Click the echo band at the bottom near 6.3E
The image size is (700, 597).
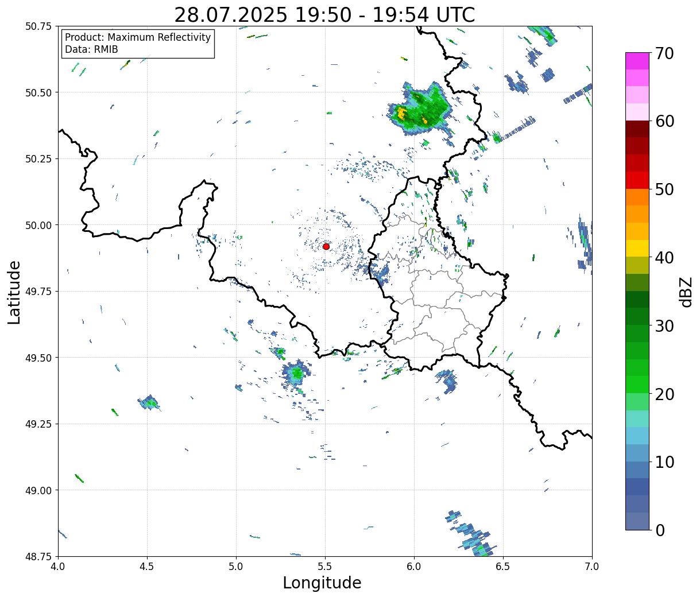click(471, 534)
